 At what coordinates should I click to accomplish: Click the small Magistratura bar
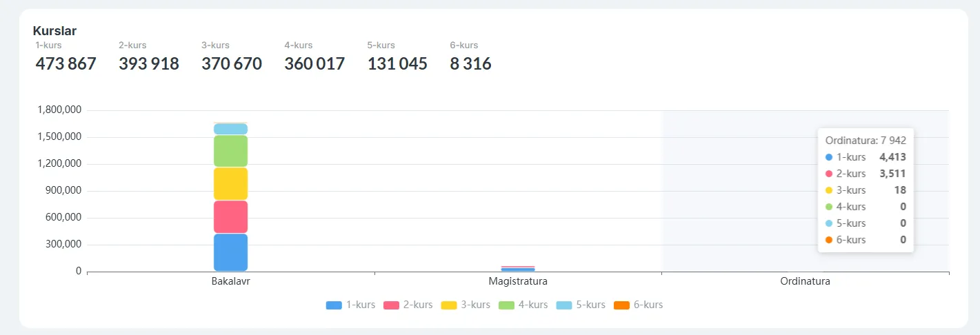click(x=518, y=268)
